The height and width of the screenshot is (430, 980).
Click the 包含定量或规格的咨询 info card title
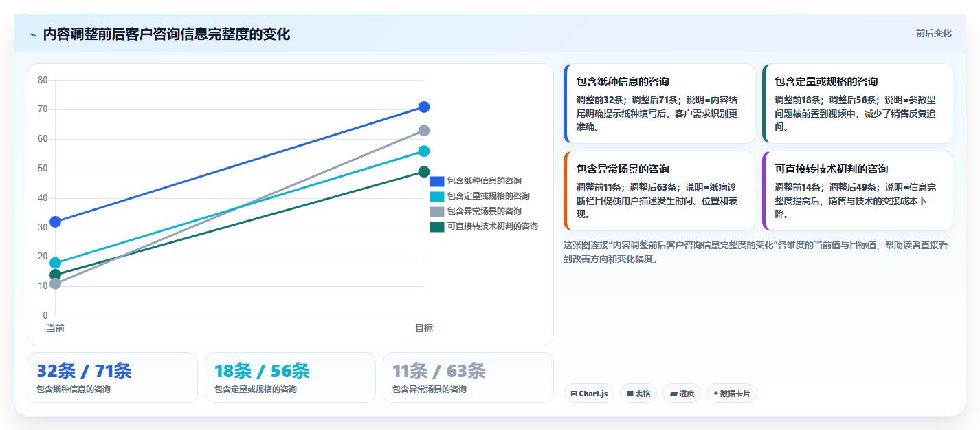click(x=826, y=81)
